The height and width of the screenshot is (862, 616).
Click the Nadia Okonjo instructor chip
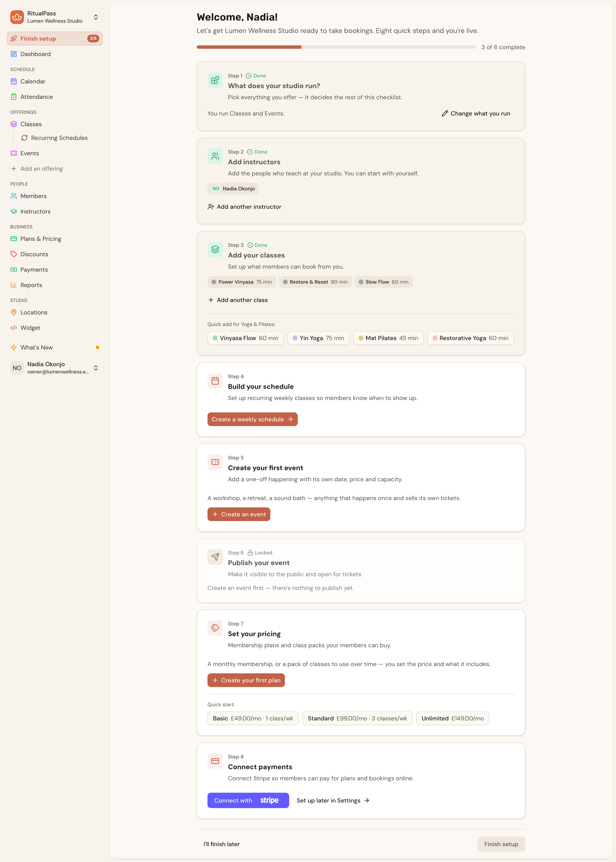(x=233, y=188)
